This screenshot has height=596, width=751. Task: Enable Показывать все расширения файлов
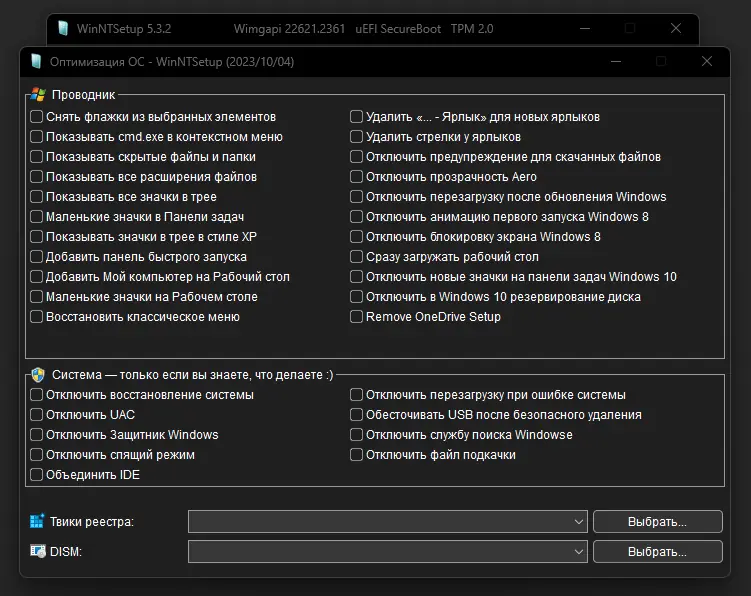pos(36,177)
